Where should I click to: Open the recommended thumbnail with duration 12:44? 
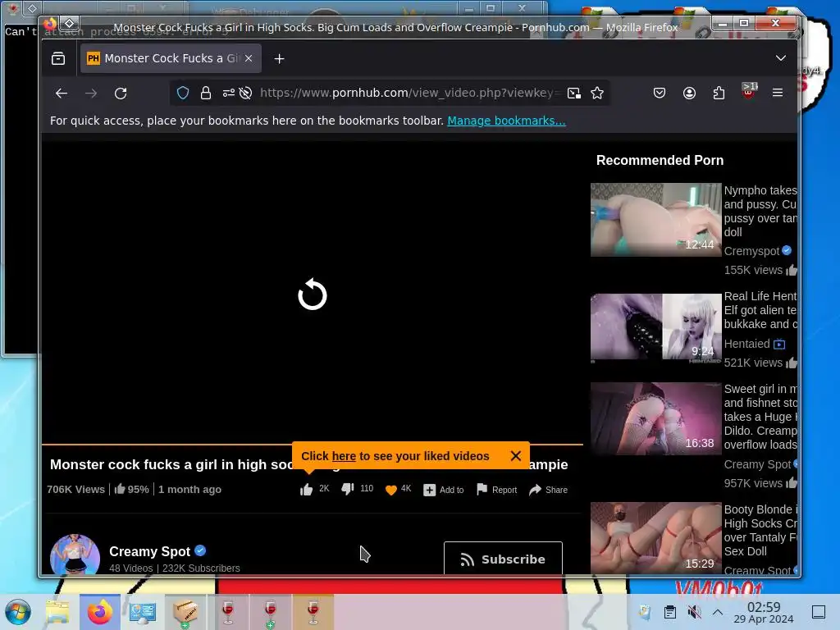point(655,220)
